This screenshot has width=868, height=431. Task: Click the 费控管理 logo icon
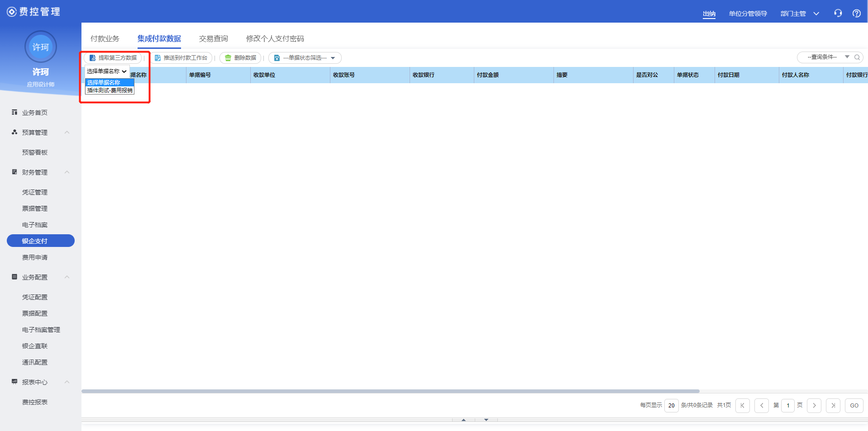pyautogui.click(x=12, y=12)
